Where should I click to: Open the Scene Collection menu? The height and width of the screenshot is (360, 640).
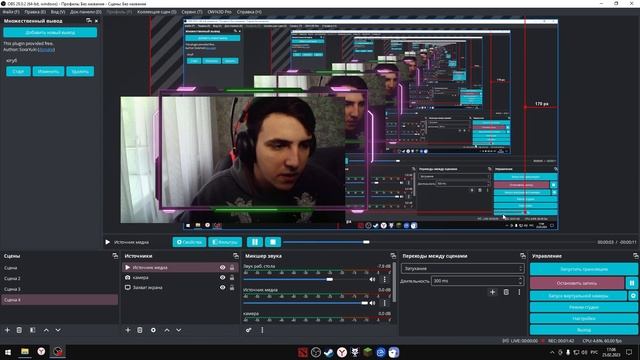(156, 12)
